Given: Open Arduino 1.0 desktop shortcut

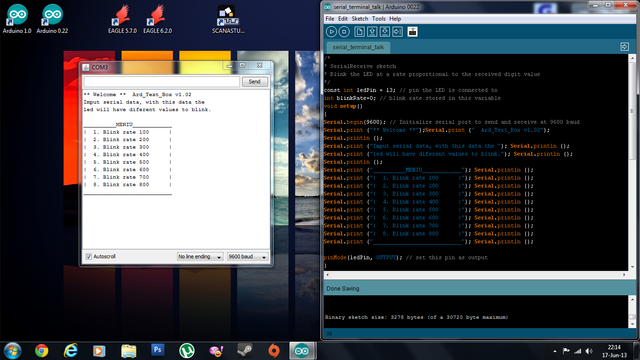Looking at the screenshot, I should [x=17, y=19].
